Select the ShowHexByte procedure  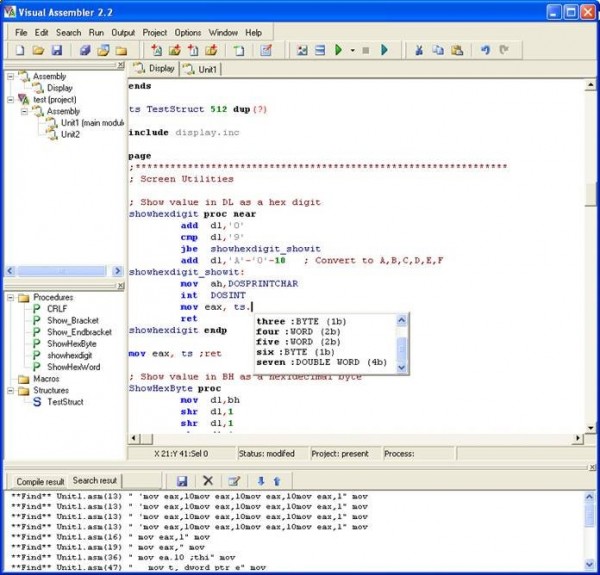point(74,343)
